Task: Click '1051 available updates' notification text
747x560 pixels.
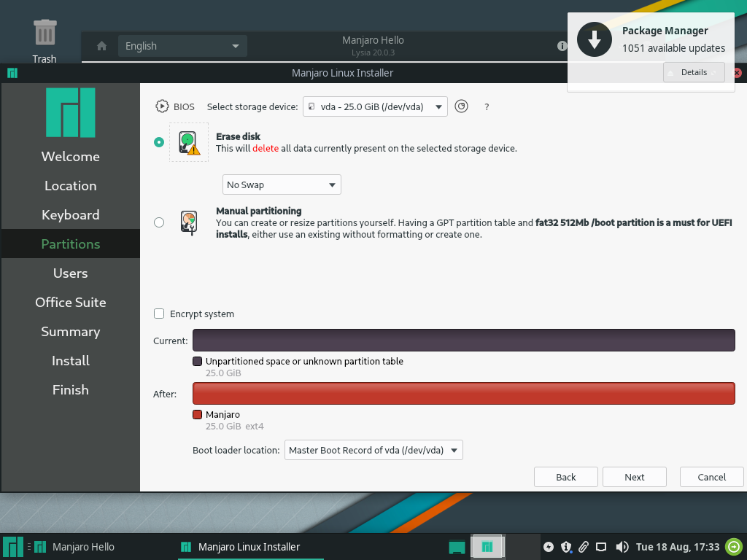Action: [673, 48]
